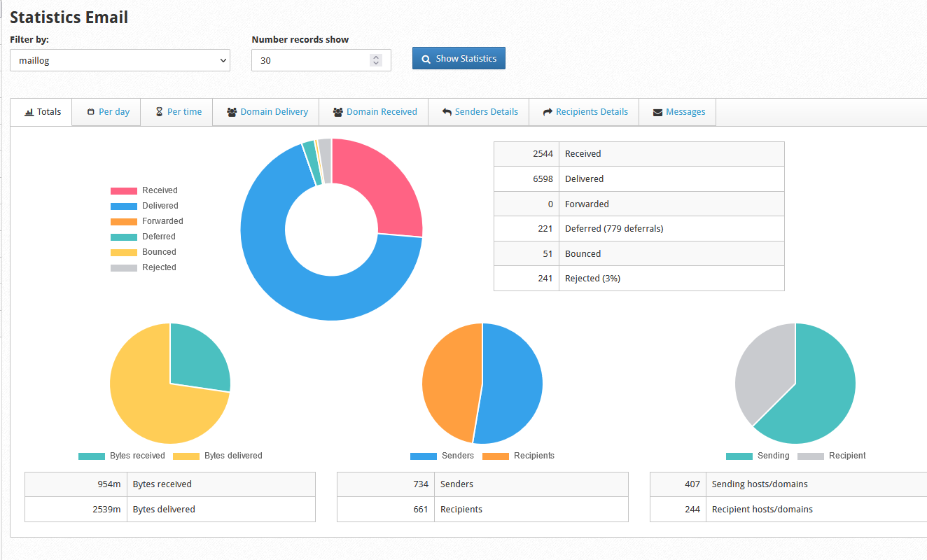
Task: Click the calendar icon on Per day tab
Action: pos(91,112)
